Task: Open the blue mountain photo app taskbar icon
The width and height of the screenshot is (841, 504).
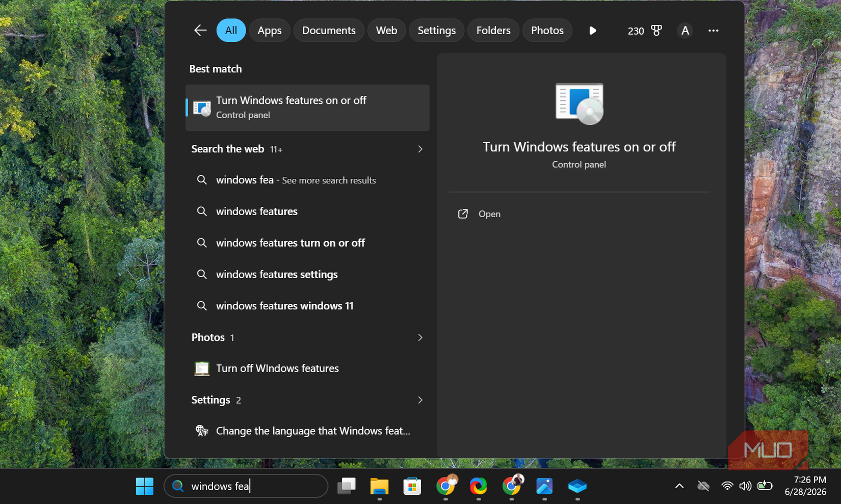Action: click(544, 486)
